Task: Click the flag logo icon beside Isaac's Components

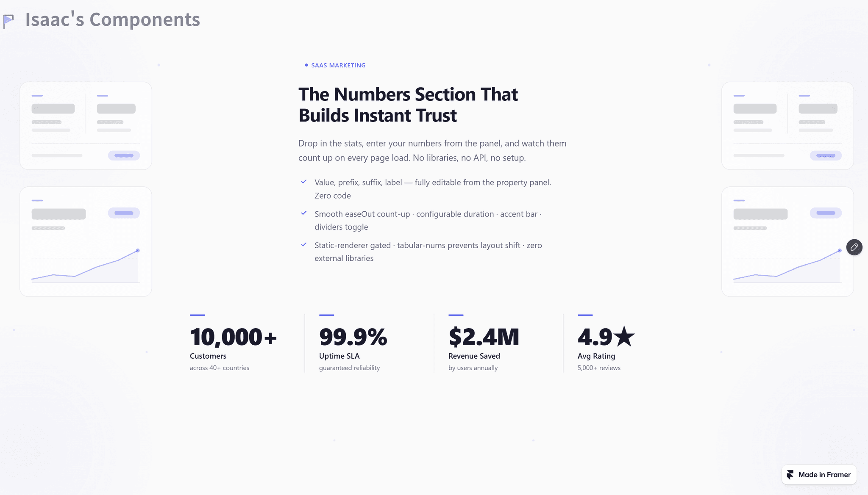Action: (x=8, y=21)
